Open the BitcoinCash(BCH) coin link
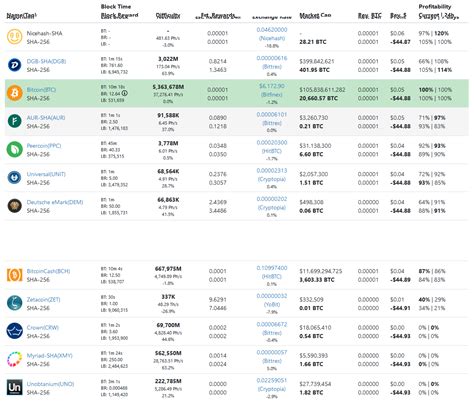The width and height of the screenshot is (474, 401). [48, 271]
